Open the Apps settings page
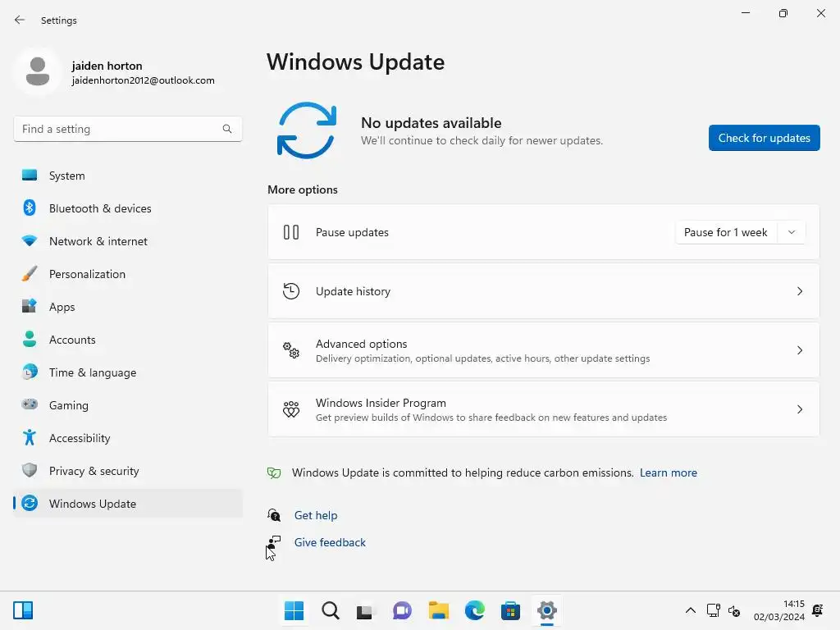The height and width of the screenshot is (630, 840). [x=127, y=307]
